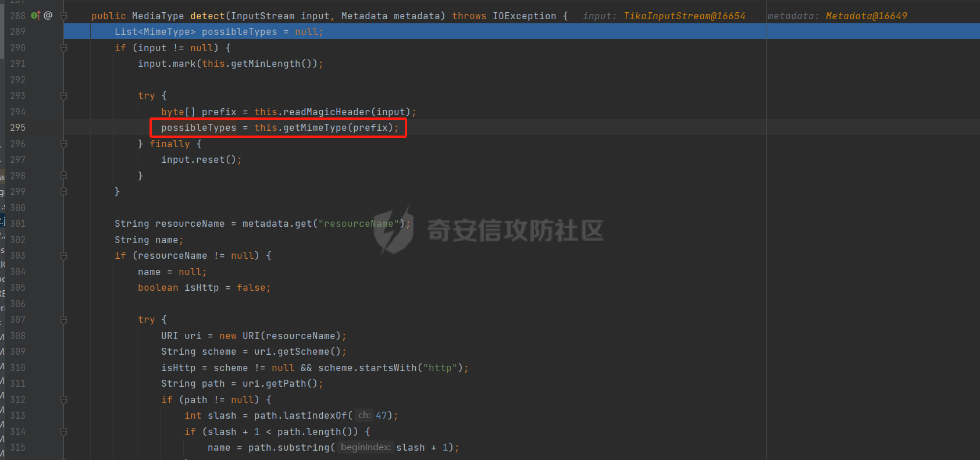Fold the try block on line 307

64,320
